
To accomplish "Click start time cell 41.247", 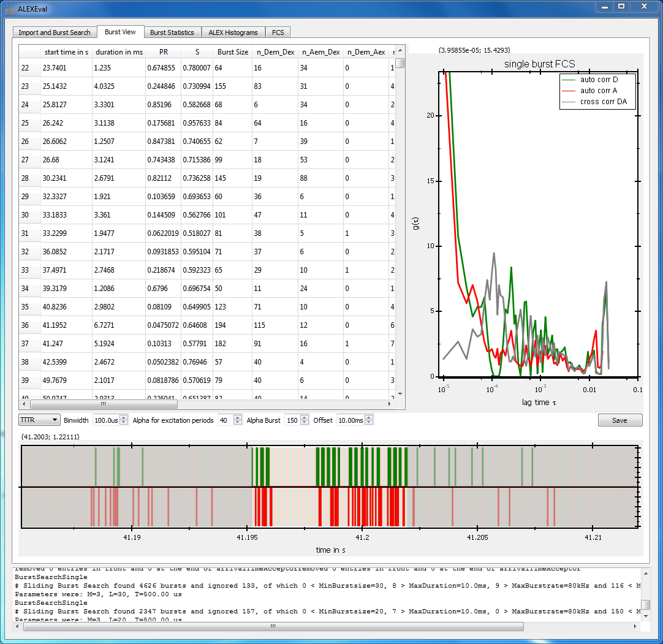I will pos(66,344).
